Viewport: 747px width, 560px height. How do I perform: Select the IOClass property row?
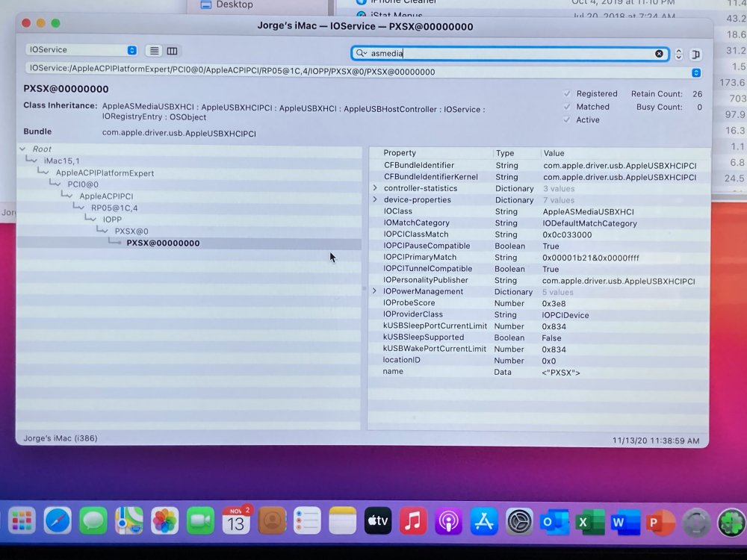point(539,211)
